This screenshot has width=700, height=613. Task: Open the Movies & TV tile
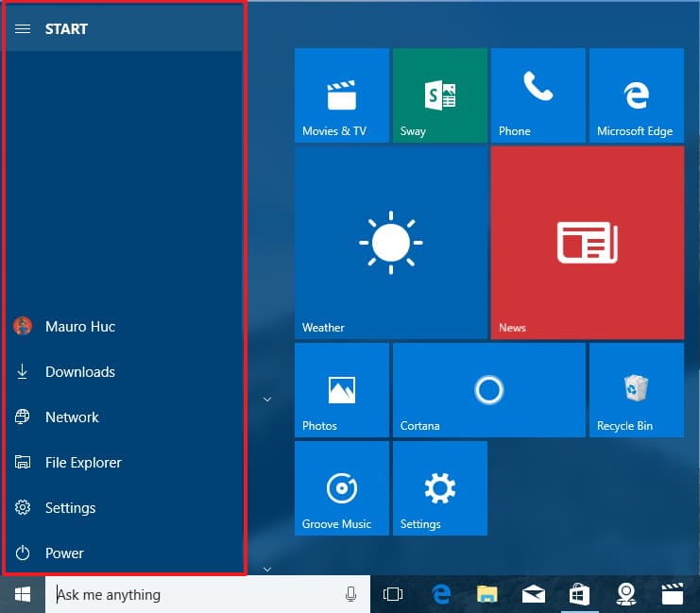click(342, 95)
